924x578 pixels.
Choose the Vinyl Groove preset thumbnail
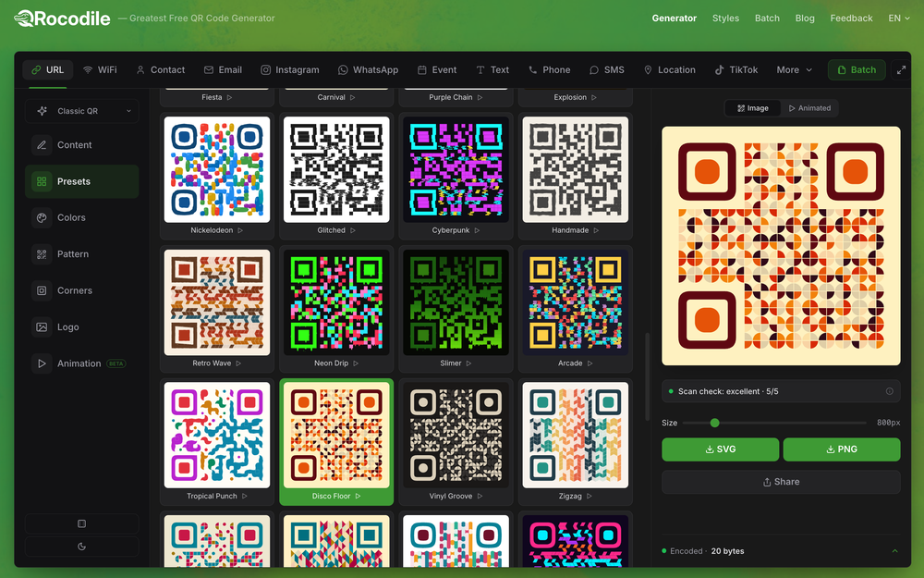click(456, 436)
